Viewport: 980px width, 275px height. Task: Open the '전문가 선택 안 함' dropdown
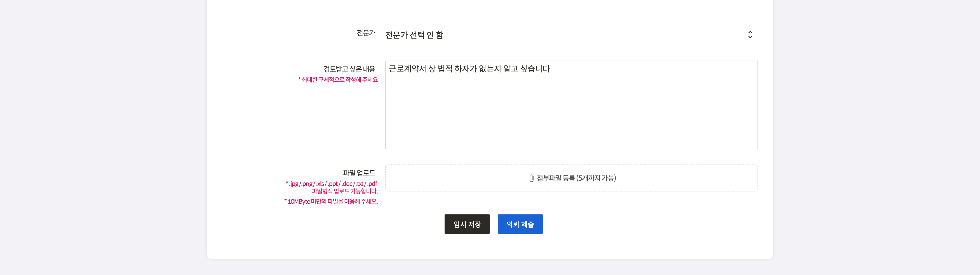(x=415, y=35)
